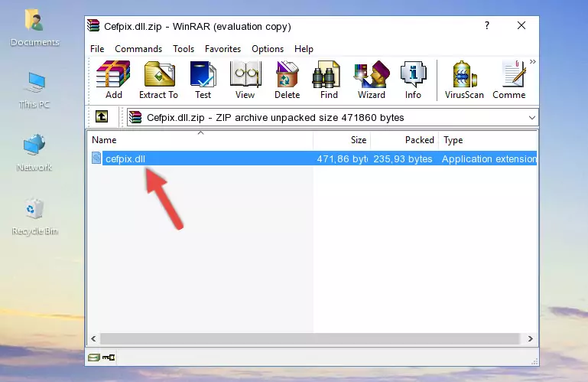Open the Favorites menu
588x382 pixels.
coord(223,49)
